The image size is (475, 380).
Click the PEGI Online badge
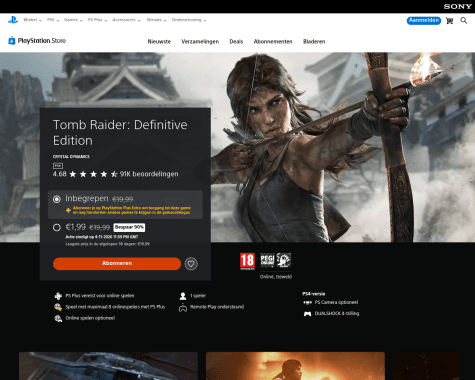(267, 260)
